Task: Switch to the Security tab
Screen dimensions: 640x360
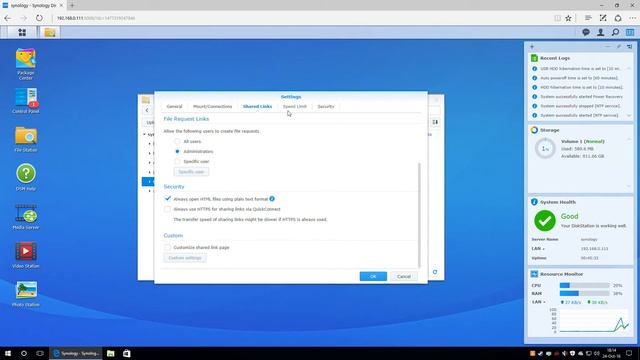Action: point(326,107)
